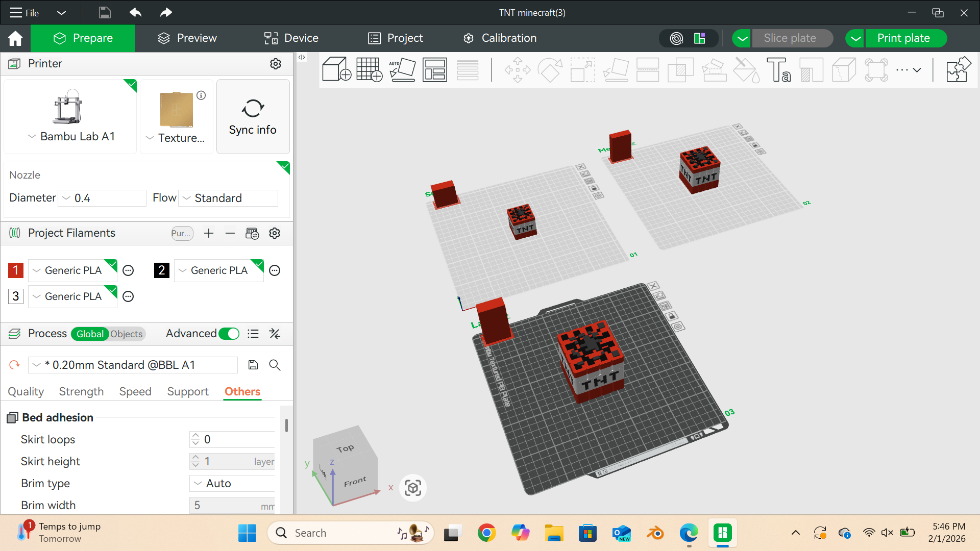Switch Process scope to Objects
The image size is (980, 551).
click(x=127, y=334)
